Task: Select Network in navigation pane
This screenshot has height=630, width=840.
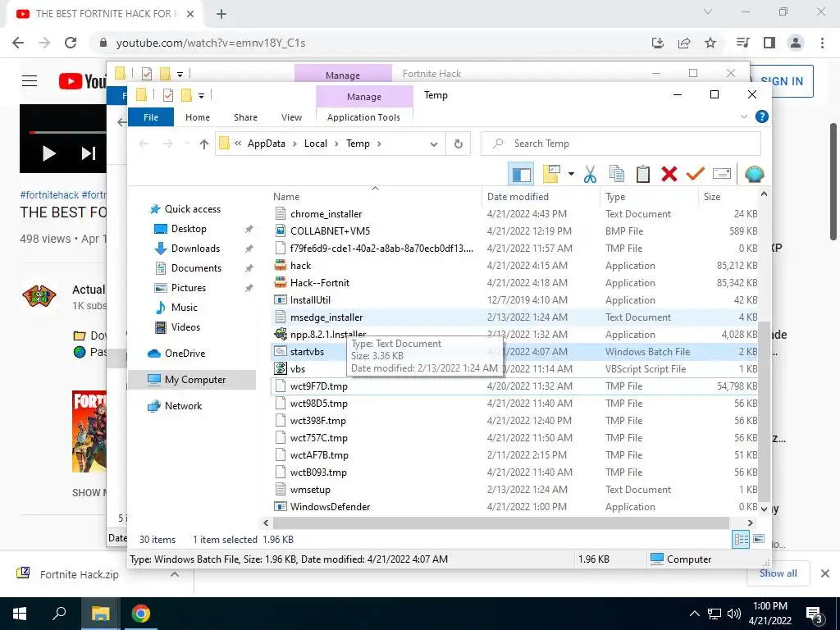Action: pos(183,406)
